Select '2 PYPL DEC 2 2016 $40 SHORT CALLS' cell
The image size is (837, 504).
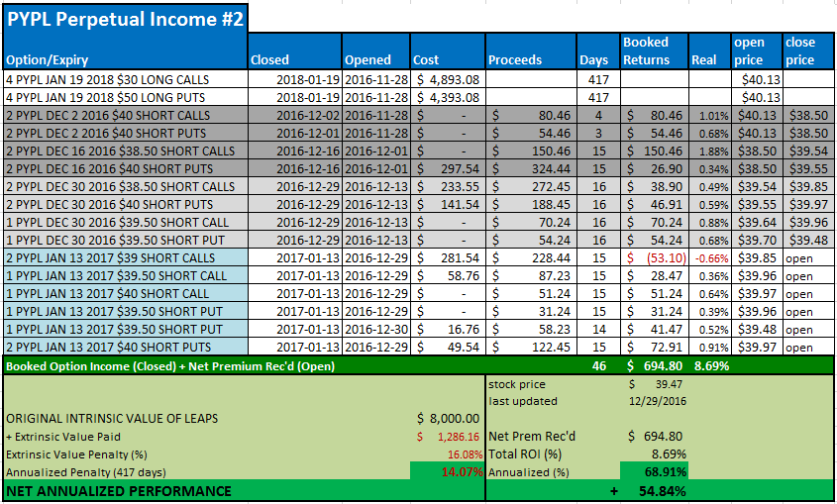(125, 115)
